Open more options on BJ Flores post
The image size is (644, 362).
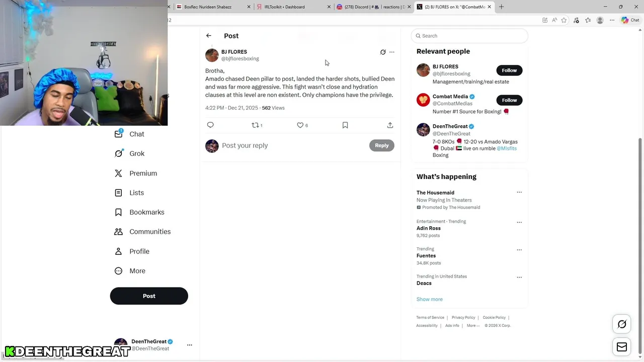tap(392, 52)
